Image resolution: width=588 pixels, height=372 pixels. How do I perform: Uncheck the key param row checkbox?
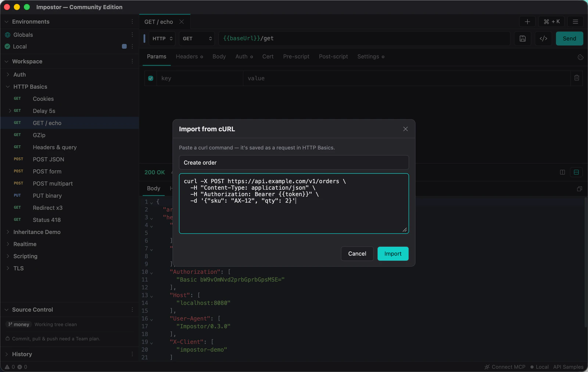click(x=151, y=78)
